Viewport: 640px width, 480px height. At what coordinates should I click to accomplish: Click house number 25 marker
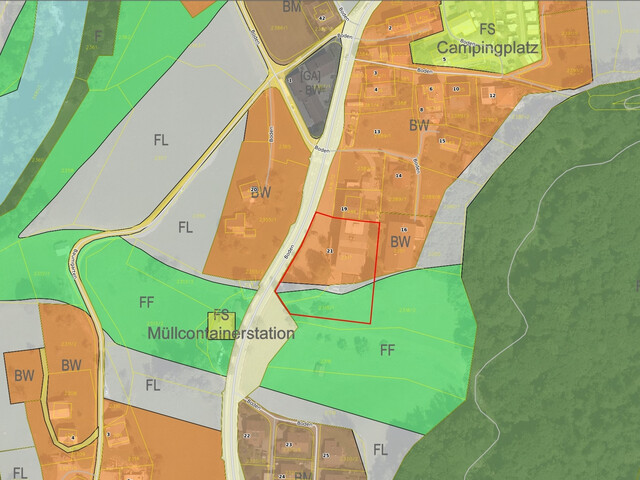pos(326,455)
